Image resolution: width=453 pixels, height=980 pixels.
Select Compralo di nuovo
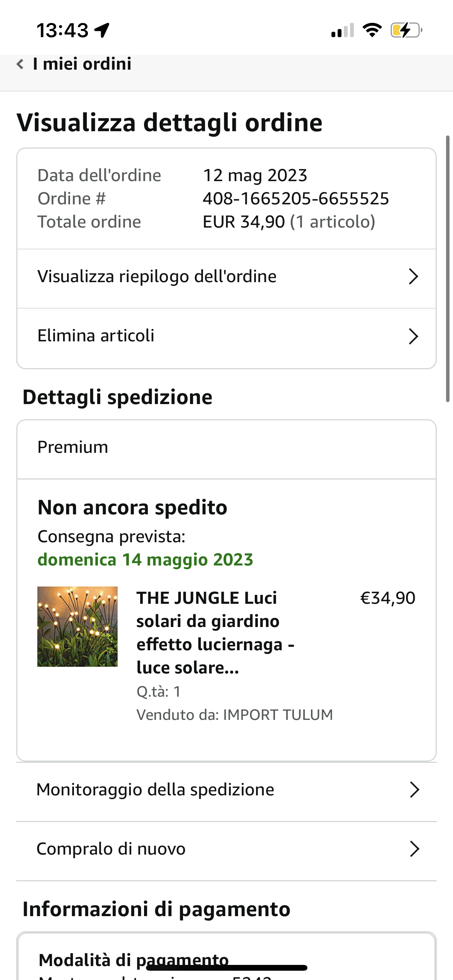(x=111, y=849)
